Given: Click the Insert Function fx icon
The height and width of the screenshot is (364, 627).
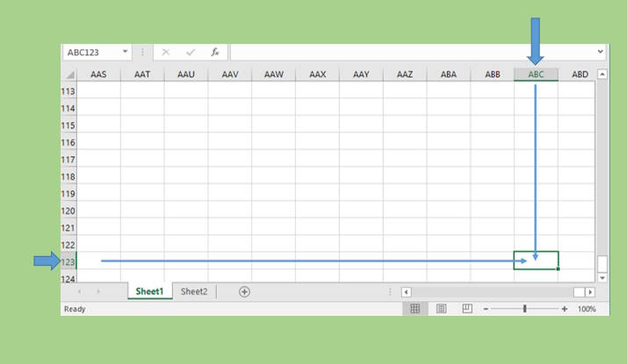Looking at the screenshot, I should 214,53.
